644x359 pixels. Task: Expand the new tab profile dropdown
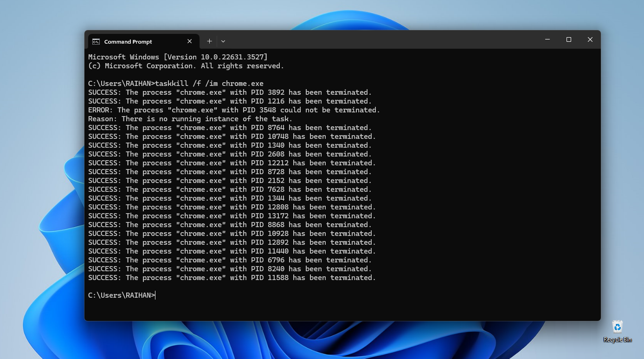[223, 41]
